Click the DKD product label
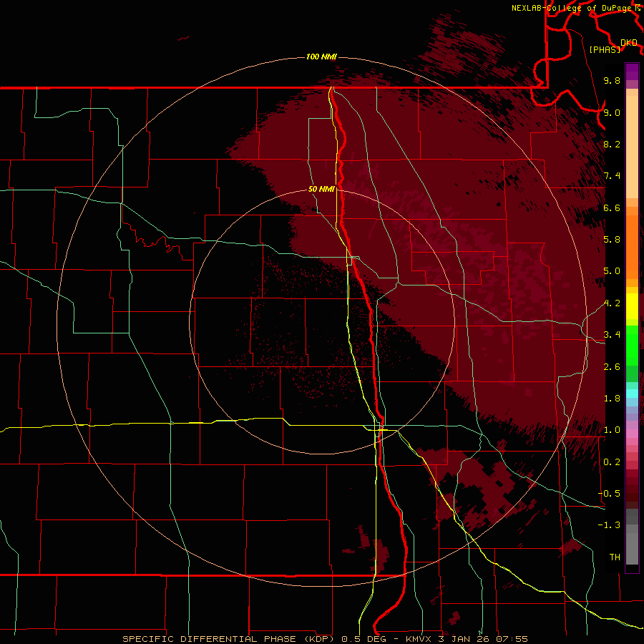The height and width of the screenshot is (644, 644). (629, 43)
